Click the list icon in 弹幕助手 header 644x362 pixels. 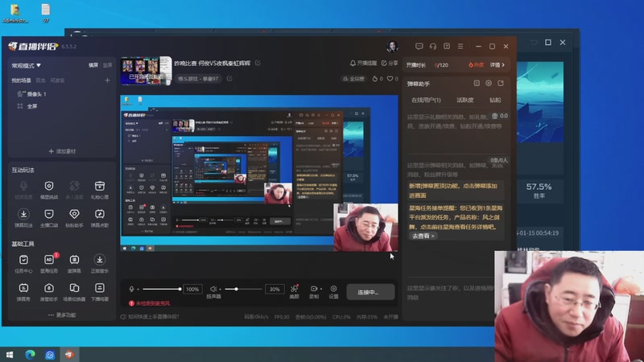tap(477, 84)
